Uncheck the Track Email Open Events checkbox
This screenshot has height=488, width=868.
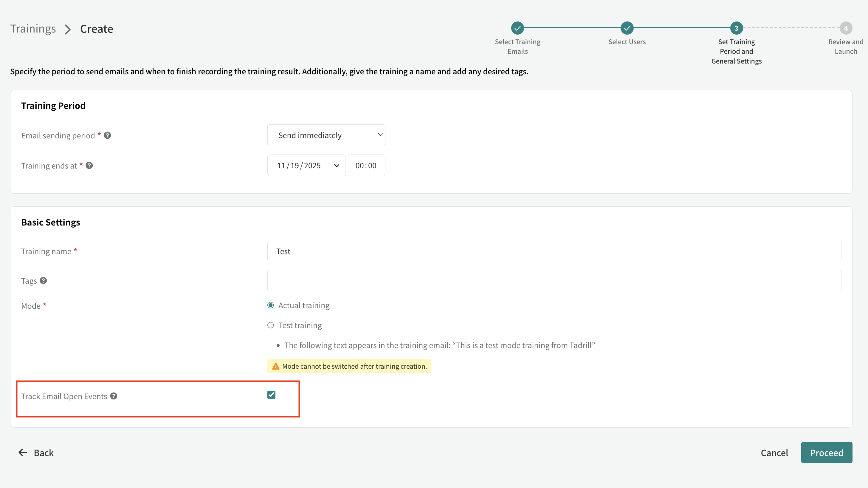click(x=271, y=395)
